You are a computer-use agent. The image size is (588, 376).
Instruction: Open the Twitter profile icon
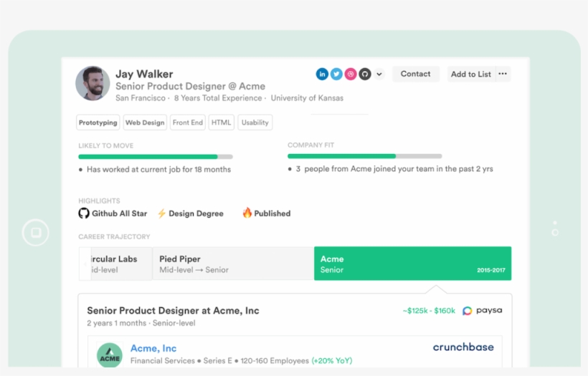(x=336, y=74)
